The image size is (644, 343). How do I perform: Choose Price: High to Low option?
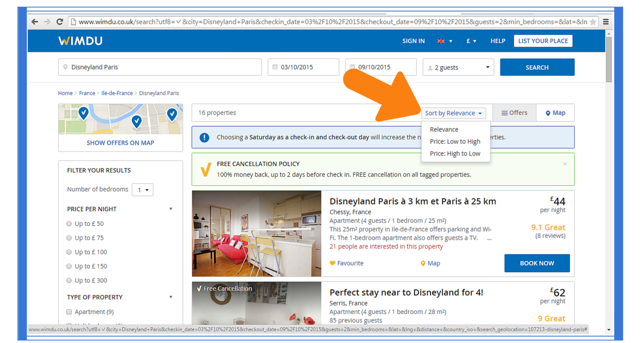455,153
